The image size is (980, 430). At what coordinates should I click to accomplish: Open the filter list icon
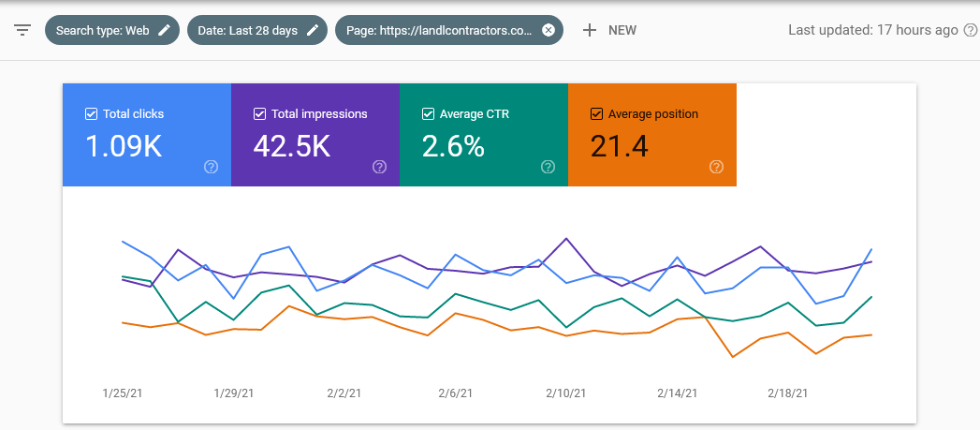coord(22,30)
